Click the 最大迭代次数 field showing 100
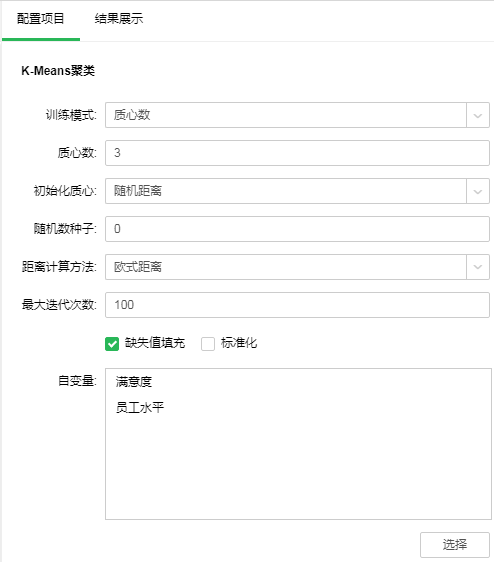This screenshot has width=494, height=562. pyautogui.click(x=297, y=305)
